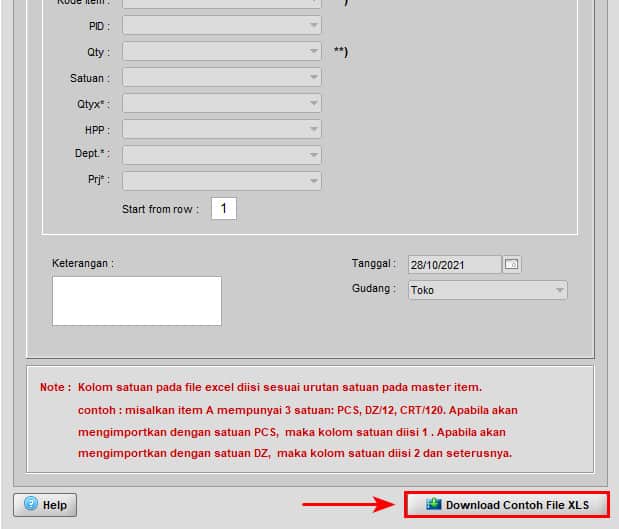Click the Gudang dropdown arrow
Image resolution: width=619 pixels, height=529 pixels.
click(559, 290)
